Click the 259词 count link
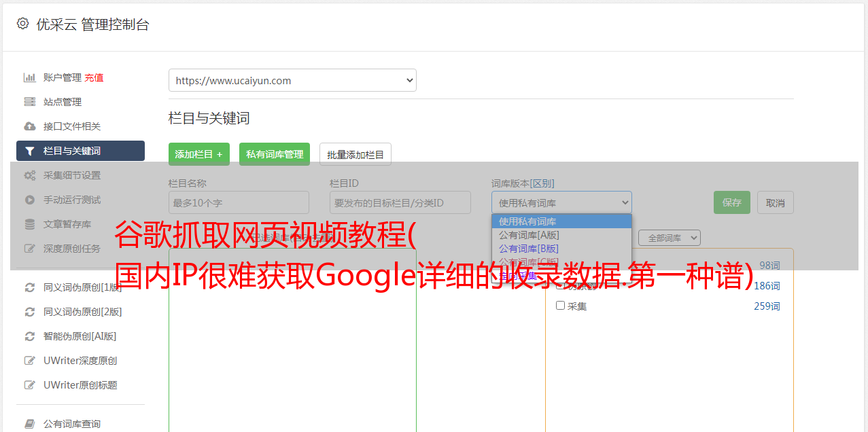 pyautogui.click(x=767, y=306)
